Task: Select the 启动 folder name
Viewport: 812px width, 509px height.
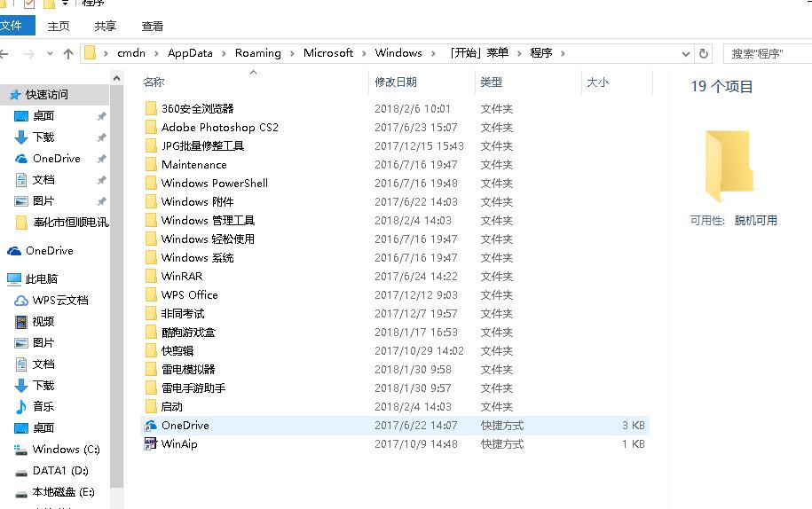Action: click(172, 406)
